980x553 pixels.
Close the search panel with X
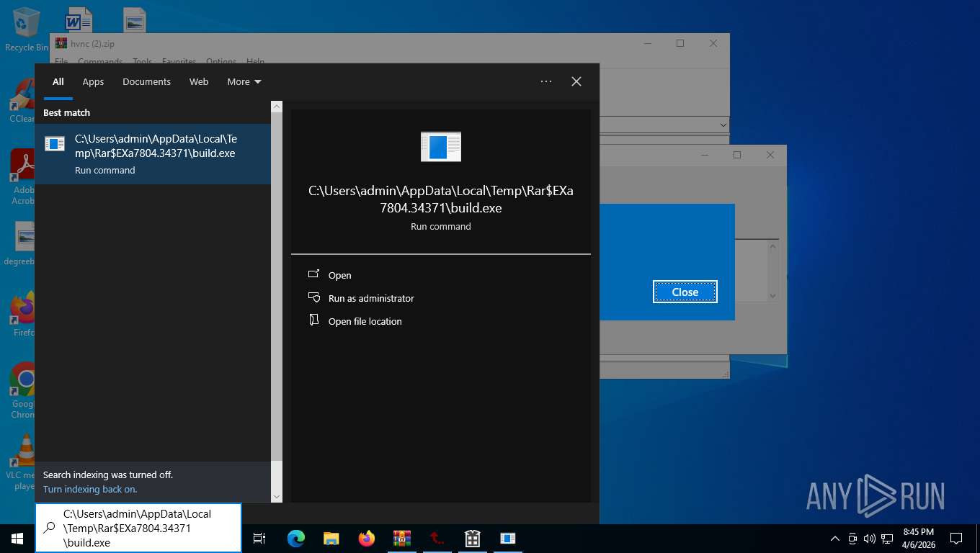(576, 81)
